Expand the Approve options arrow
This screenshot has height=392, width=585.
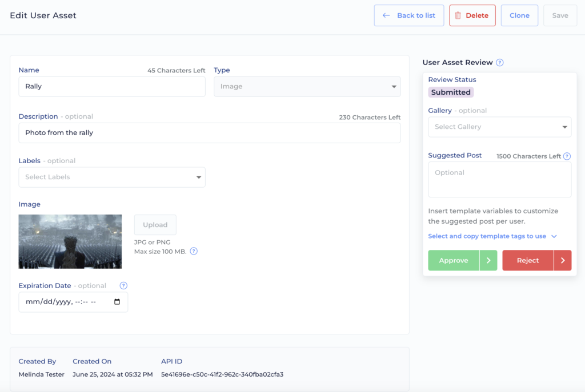488,260
